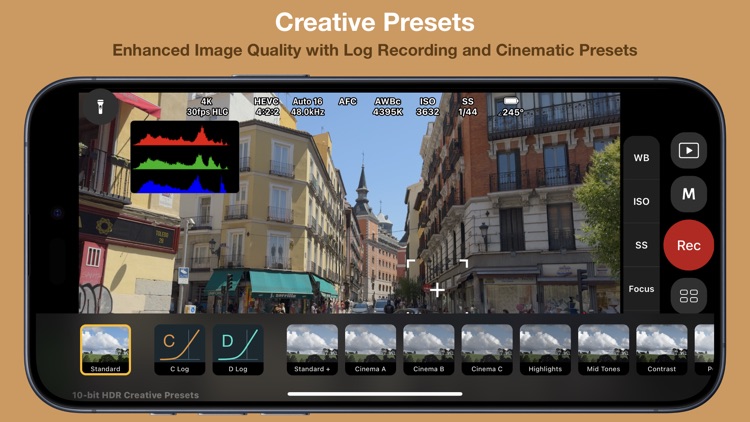Image resolution: width=750 pixels, height=422 pixels.
Task: Open the presets grid icon button
Action: coord(689,296)
